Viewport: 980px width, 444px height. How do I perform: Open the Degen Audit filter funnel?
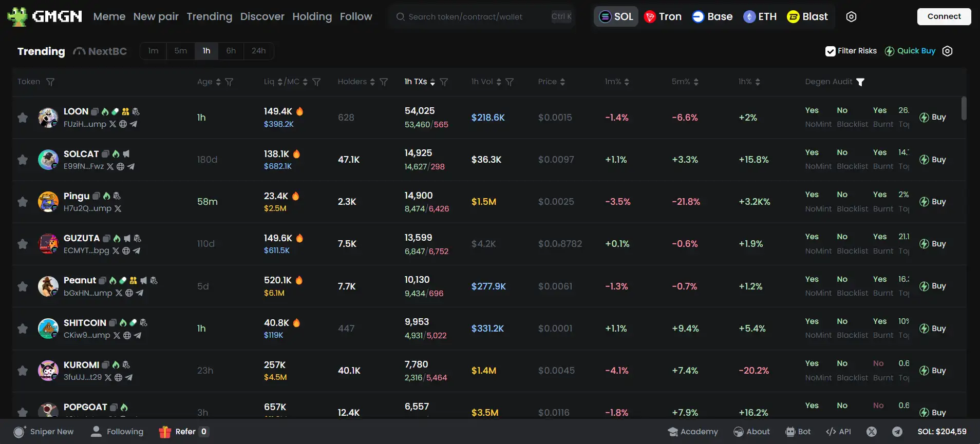(860, 82)
